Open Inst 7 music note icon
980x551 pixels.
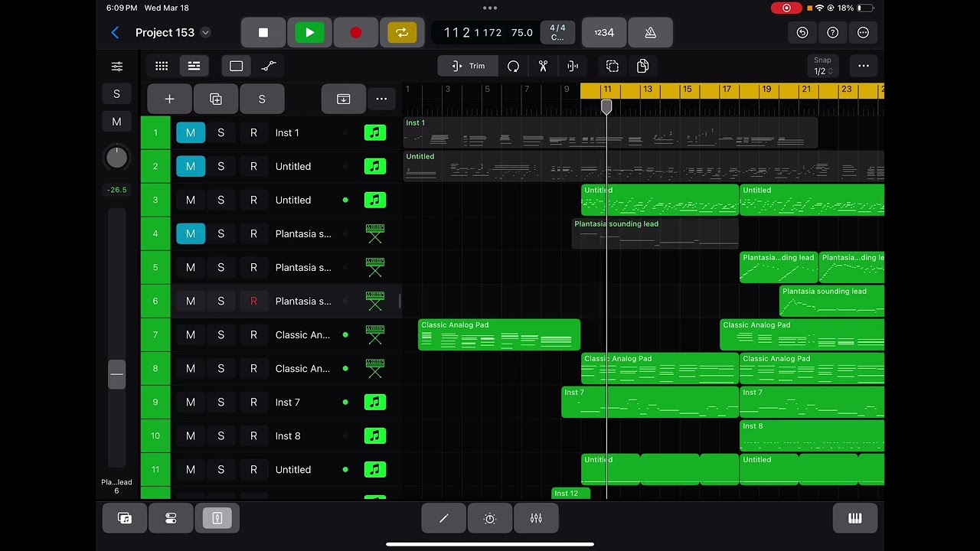tap(374, 402)
